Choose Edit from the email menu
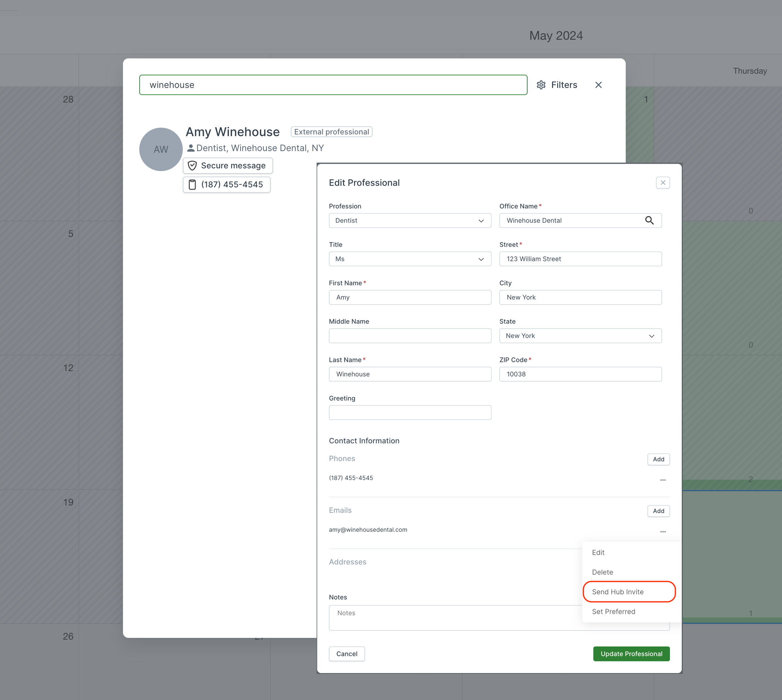The height and width of the screenshot is (700, 782). 598,553
